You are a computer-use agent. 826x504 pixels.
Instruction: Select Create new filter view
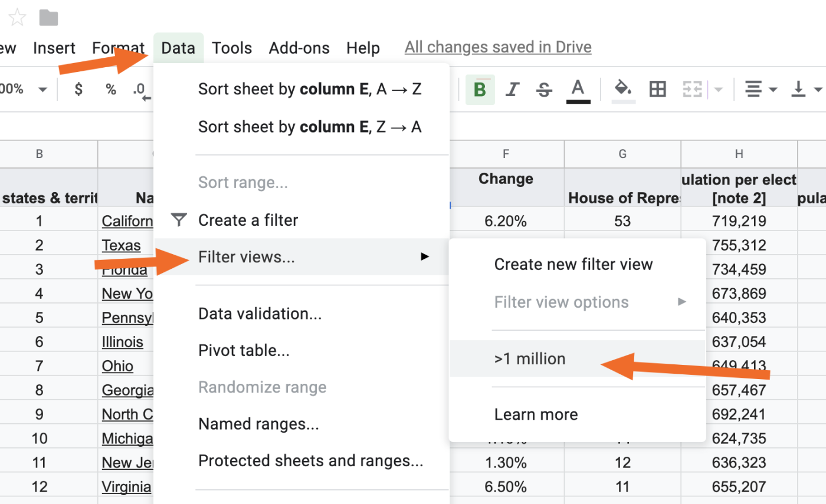pyautogui.click(x=573, y=264)
